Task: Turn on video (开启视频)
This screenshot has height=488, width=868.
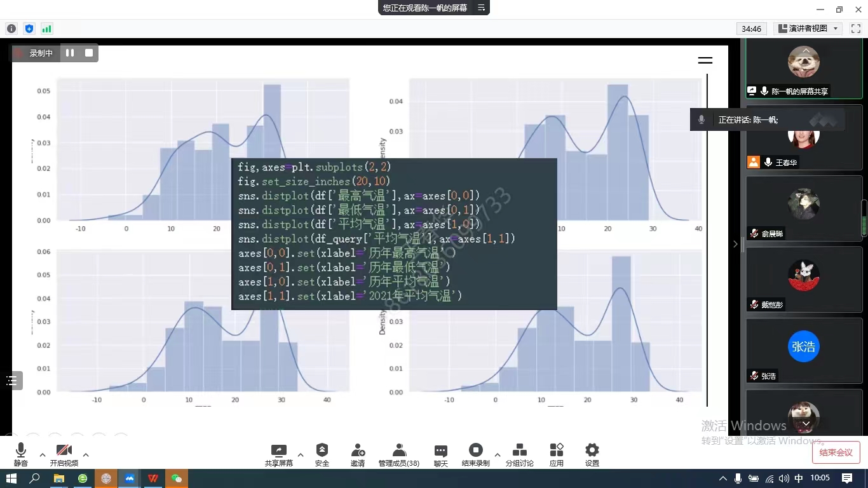Action: 64,455
